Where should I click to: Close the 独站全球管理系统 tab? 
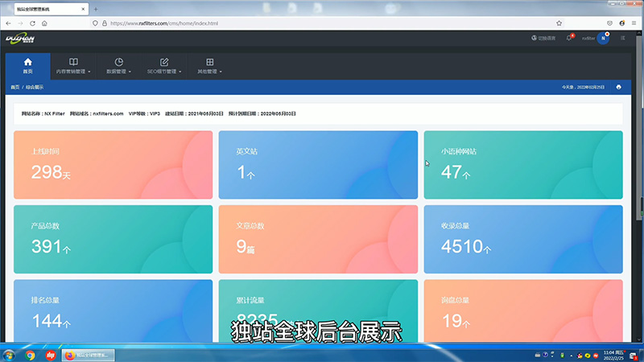coord(83,9)
